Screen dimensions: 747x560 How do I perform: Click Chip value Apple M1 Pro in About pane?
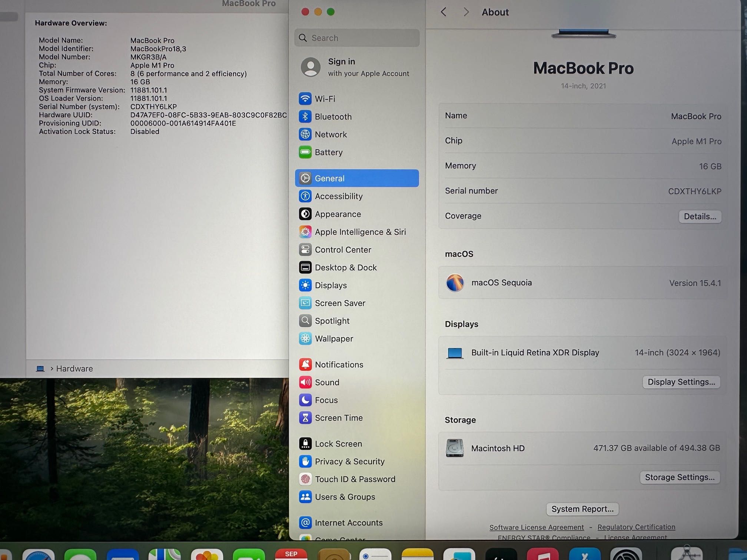coord(696,141)
